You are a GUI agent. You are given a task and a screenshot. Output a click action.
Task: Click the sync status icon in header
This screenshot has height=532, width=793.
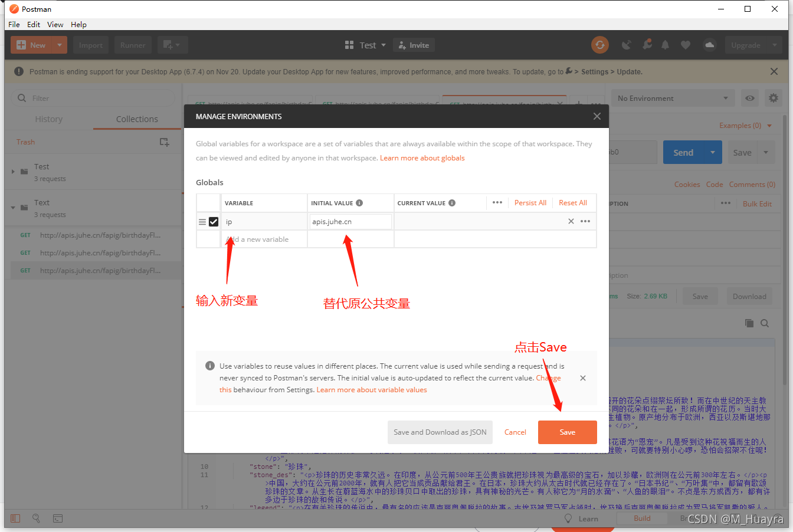(x=600, y=45)
